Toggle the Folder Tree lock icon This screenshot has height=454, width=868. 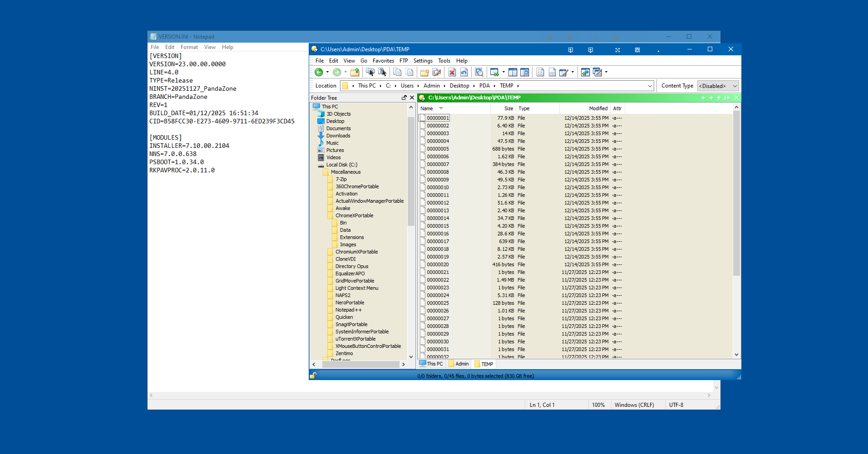coord(404,98)
